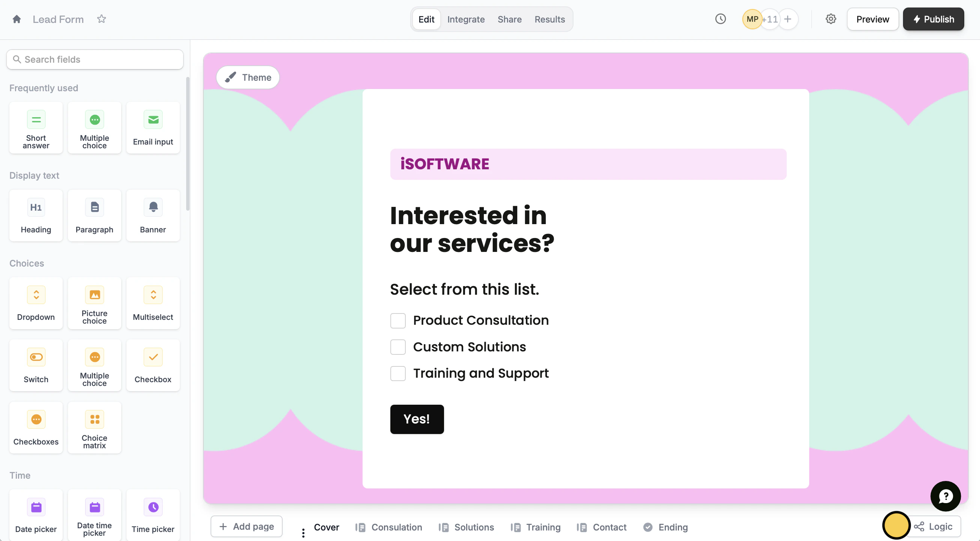Image resolution: width=980 pixels, height=541 pixels.
Task: Add the Banner field element
Action: tap(153, 215)
